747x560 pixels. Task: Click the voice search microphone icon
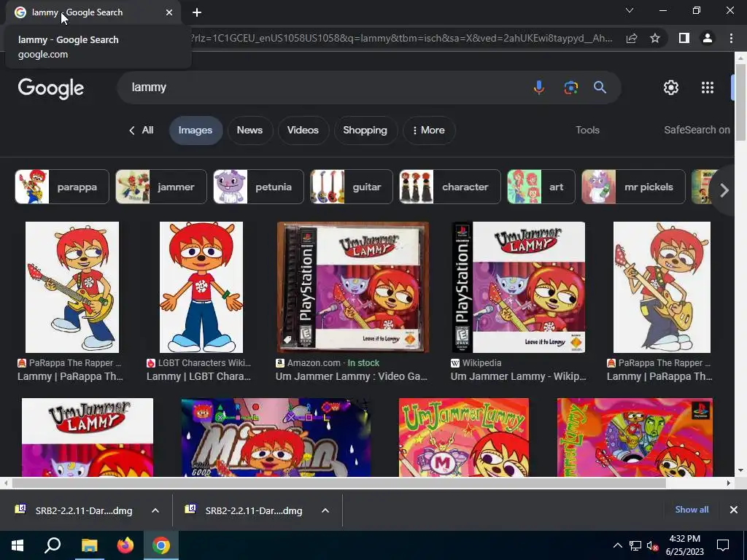pyautogui.click(x=539, y=87)
